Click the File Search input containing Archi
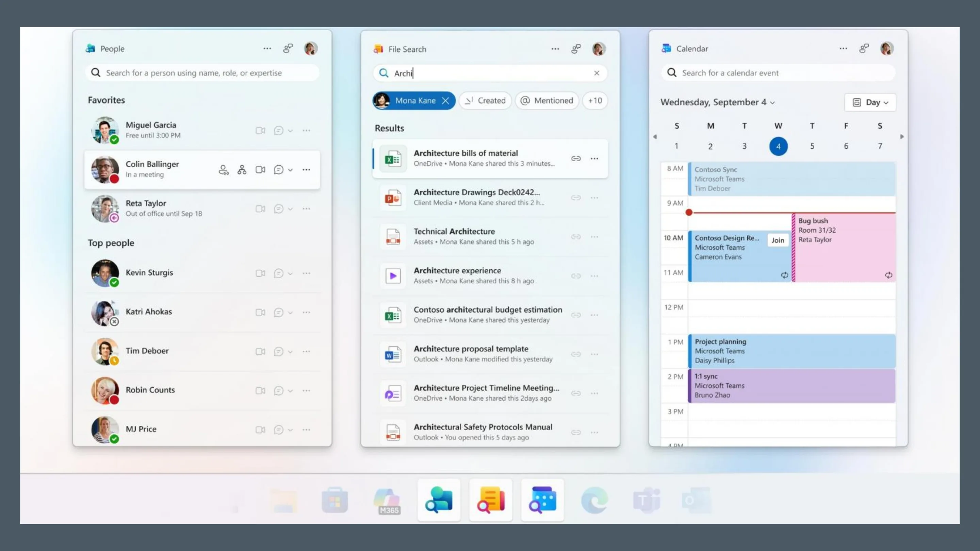The height and width of the screenshot is (551, 980). point(490,73)
